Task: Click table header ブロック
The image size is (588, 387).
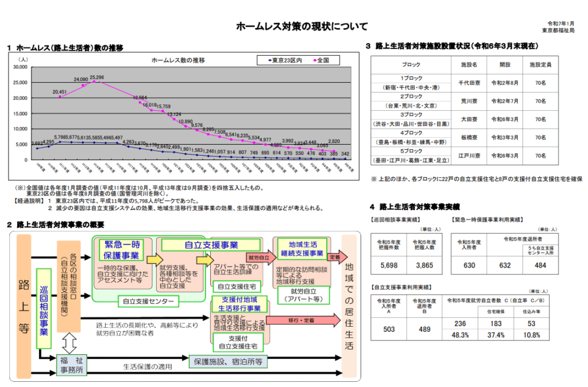Action: pos(411,64)
